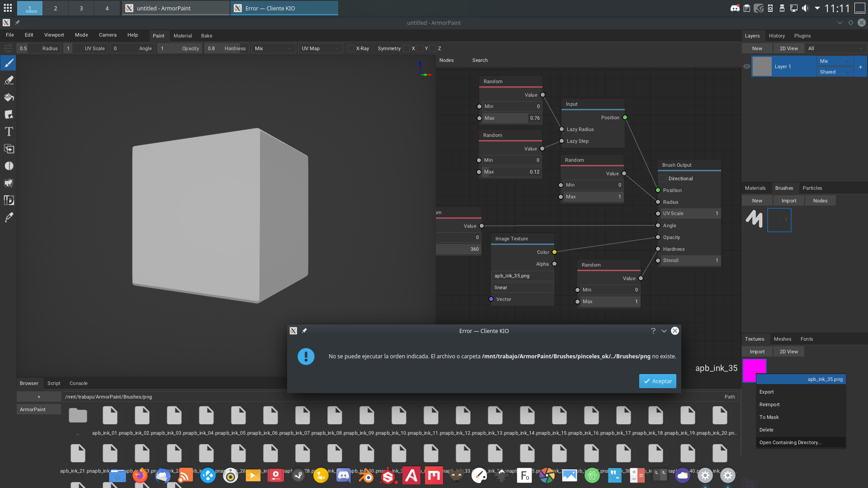Select the Fill bucket tool

9,98
